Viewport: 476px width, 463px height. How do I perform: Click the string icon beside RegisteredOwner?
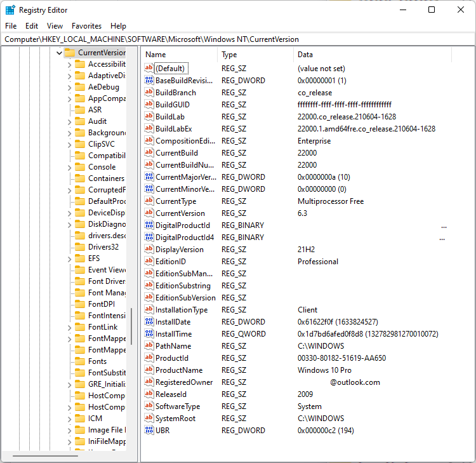pos(149,382)
